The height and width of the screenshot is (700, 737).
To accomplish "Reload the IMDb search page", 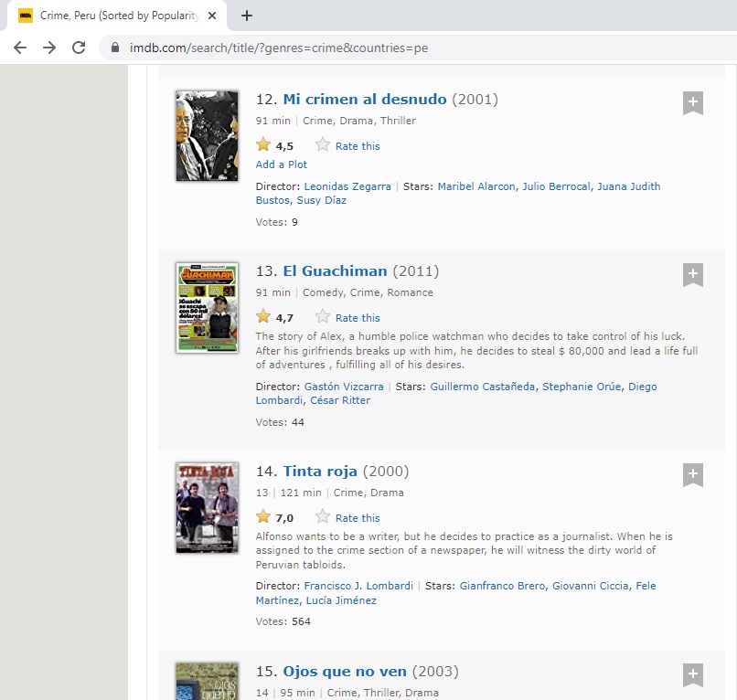I will pyautogui.click(x=79, y=48).
